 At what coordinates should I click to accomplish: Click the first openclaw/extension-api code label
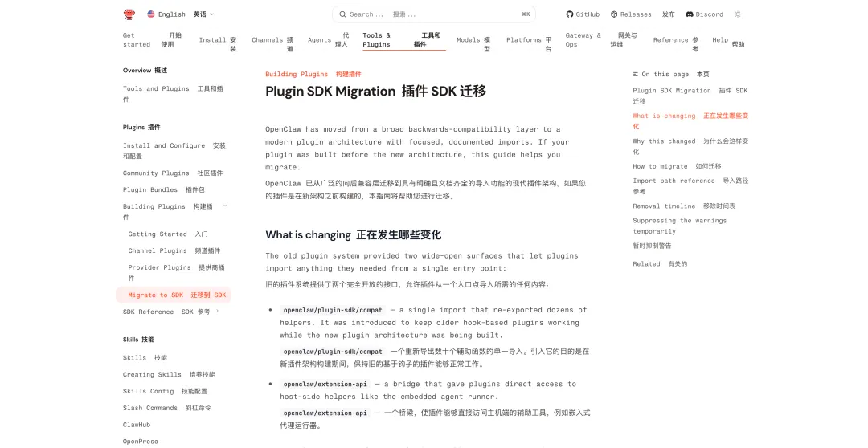pos(325,384)
